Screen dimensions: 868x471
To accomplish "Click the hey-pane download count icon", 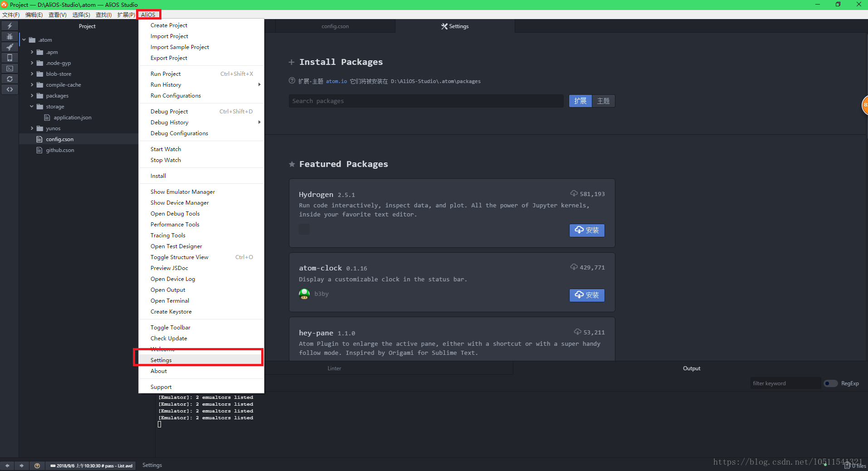I will click(x=578, y=332).
